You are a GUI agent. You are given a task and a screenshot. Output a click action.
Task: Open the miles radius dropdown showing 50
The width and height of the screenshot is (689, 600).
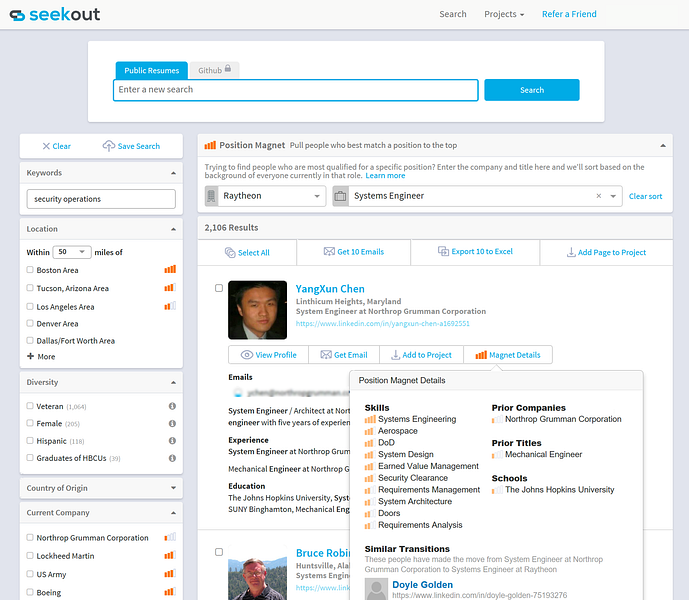[72, 252]
